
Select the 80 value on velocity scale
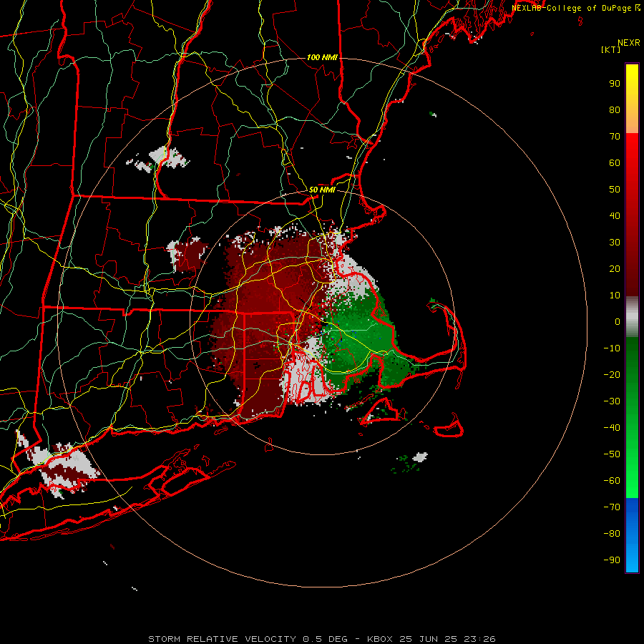[615, 109]
